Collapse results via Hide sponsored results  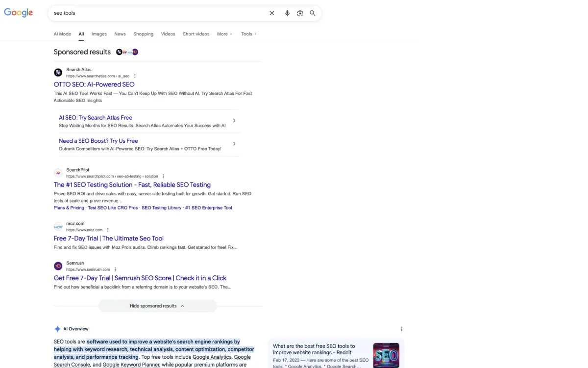[x=157, y=306]
